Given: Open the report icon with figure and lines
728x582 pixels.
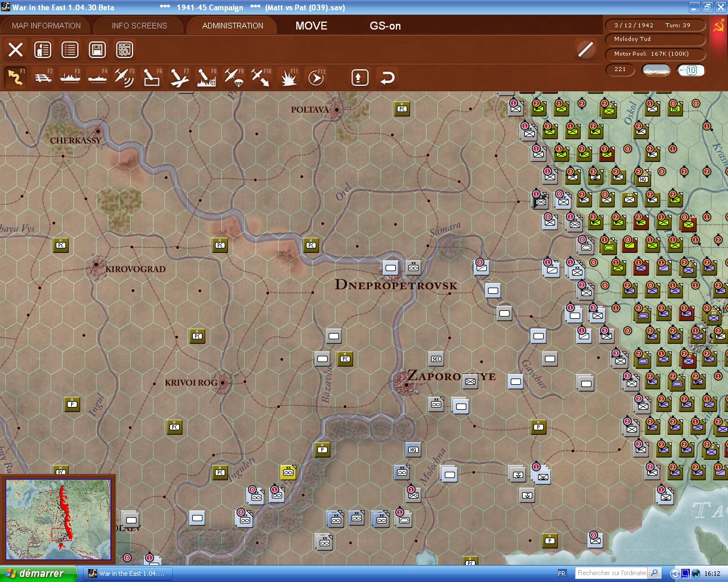Looking at the screenshot, I should tap(43, 49).
